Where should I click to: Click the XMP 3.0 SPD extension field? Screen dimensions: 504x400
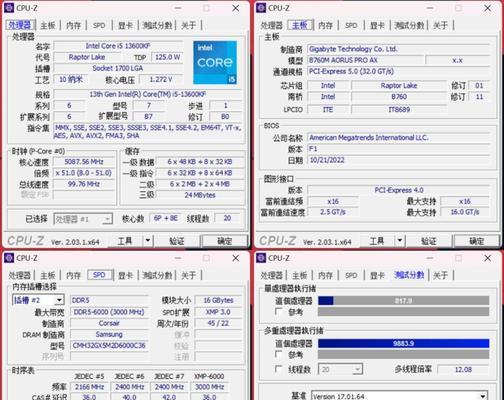click(x=218, y=312)
